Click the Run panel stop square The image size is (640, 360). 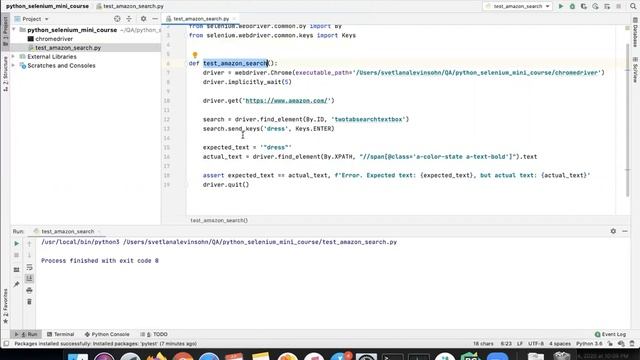click(x=16, y=255)
